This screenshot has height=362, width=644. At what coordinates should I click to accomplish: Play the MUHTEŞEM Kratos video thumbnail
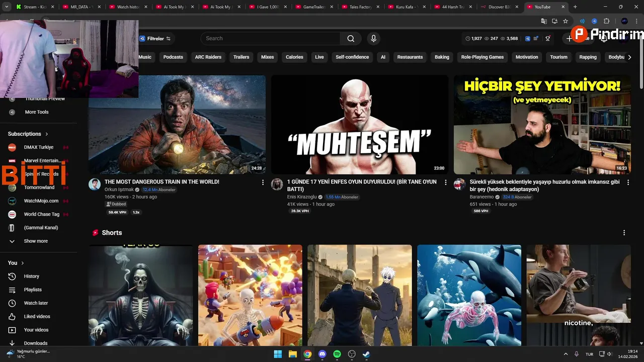[360, 125]
